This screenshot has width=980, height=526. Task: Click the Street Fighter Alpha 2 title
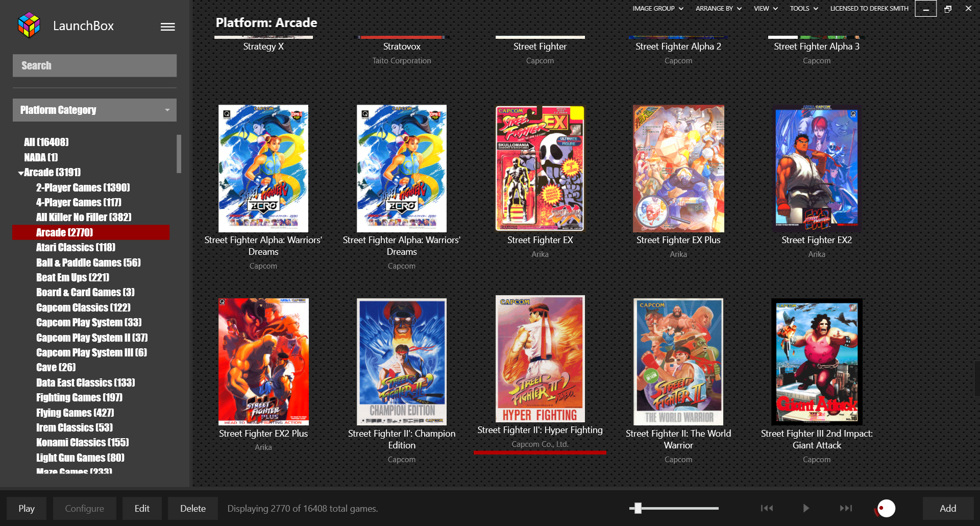pyautogui.click(x=678, y=46)
